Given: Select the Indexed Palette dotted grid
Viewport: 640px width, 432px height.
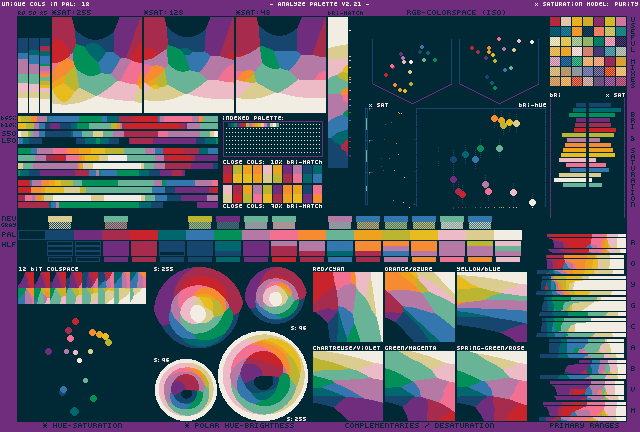Looking at the screenshot, I should [272, 138].
